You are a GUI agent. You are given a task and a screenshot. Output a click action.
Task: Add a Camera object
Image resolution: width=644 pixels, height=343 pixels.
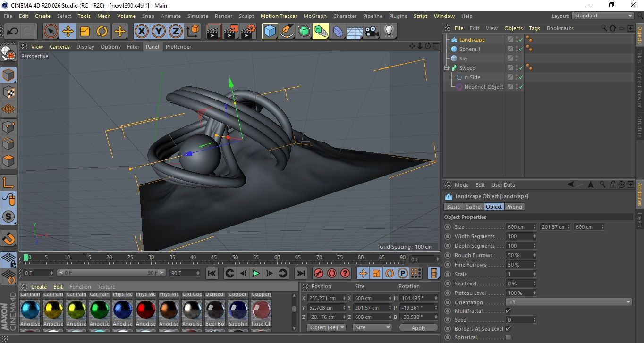pos(372,32)
